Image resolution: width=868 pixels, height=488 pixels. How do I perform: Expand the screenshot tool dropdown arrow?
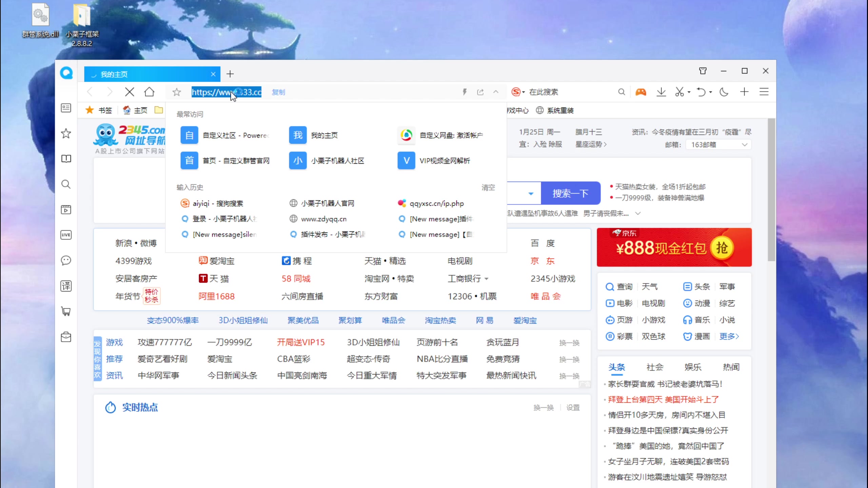click(x=689, y=92)
